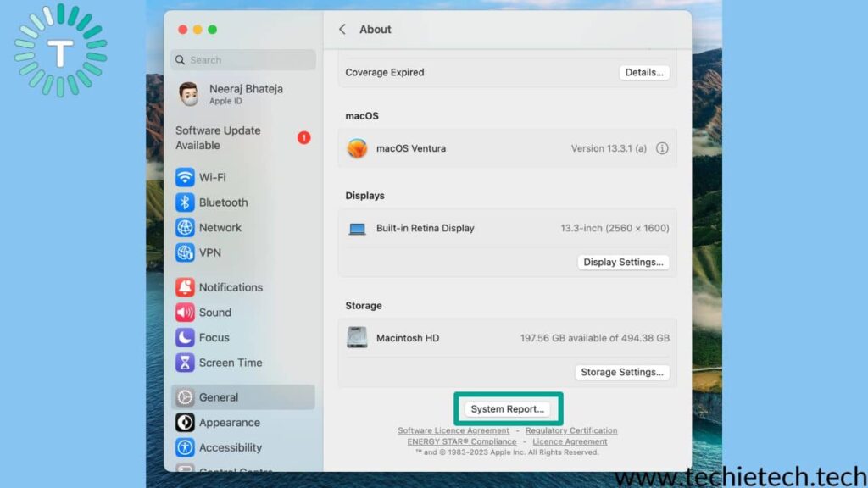Open Software Update Available

pos(218,137)
